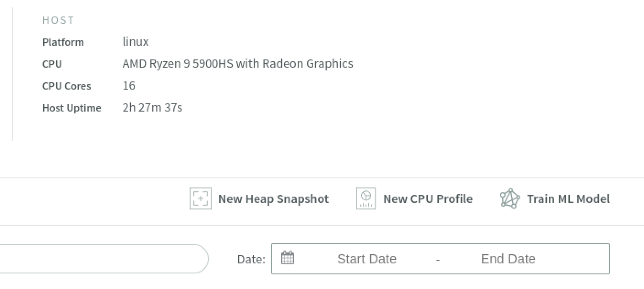
Task: Click the 2h 27m 37s uptime value
Action: point(152,107)
